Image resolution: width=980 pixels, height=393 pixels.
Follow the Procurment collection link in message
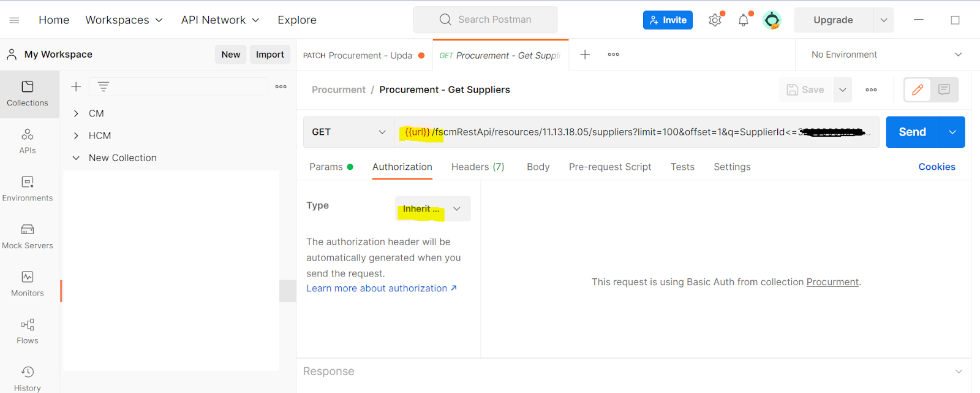[832, 282]
